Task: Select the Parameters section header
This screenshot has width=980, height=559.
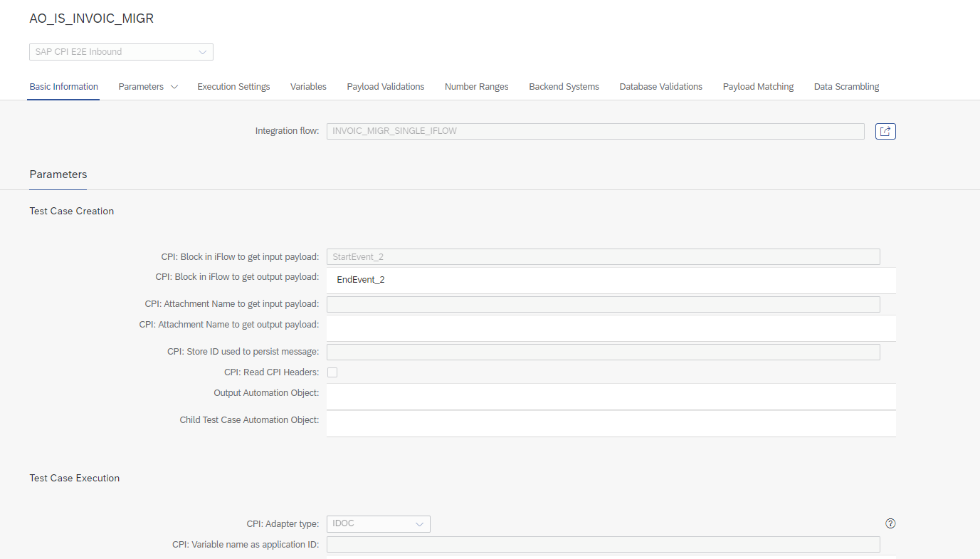Action: pyautogui.click(x=58, y=174)
